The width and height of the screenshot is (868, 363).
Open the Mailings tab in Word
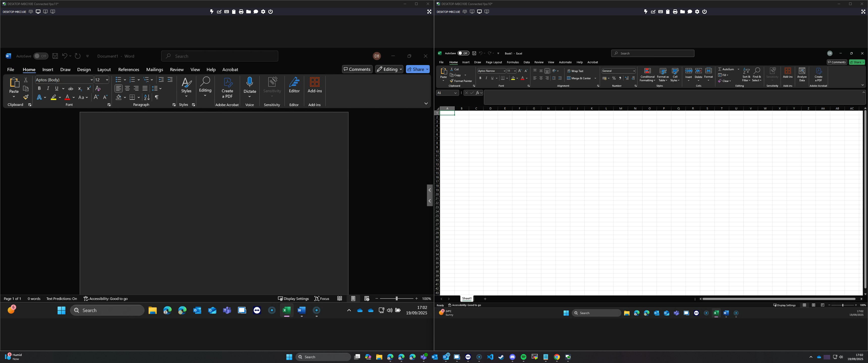[155, 70]
